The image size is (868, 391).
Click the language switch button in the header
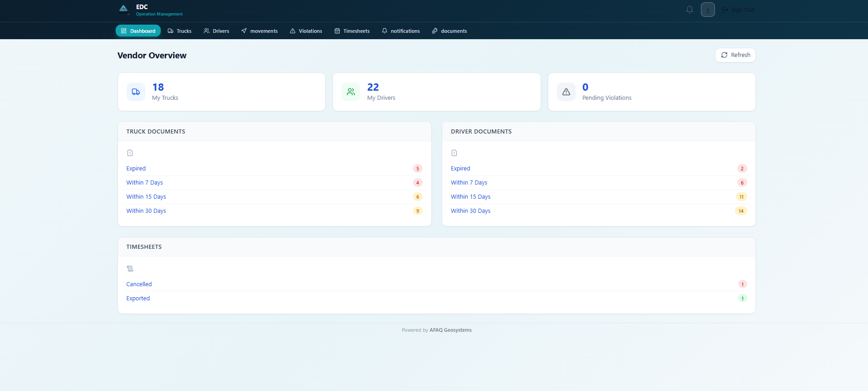coord(708,10)
